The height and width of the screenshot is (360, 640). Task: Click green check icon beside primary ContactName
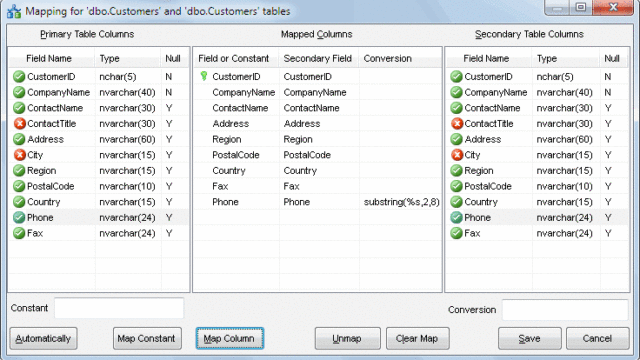point(19,108)
